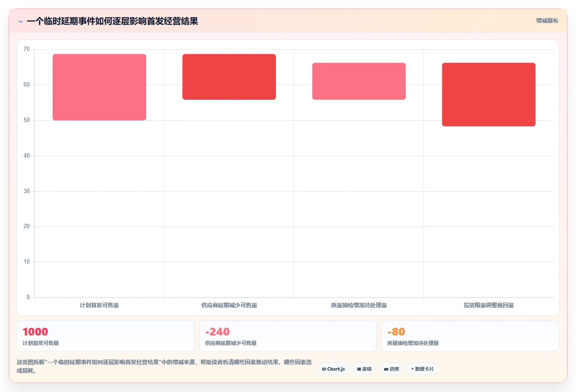576x392 pixels.
Task: Click the 表格 tag chip
Action: coord(364,369)
